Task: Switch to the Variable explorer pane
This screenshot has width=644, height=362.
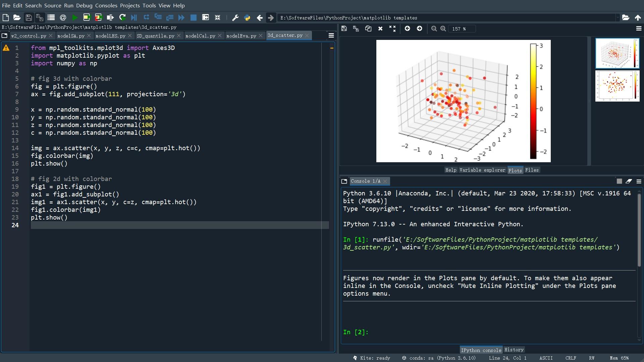Action: click(482, 170)
